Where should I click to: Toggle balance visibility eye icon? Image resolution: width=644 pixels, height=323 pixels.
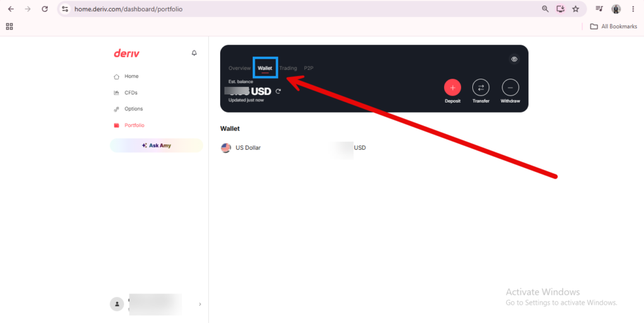(x=514, y=59)
